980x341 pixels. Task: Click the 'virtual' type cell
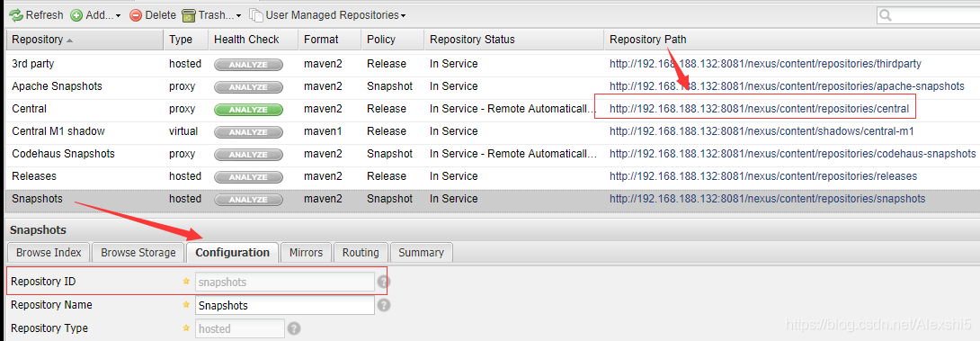pyautogui.click(x=183, y=131)
